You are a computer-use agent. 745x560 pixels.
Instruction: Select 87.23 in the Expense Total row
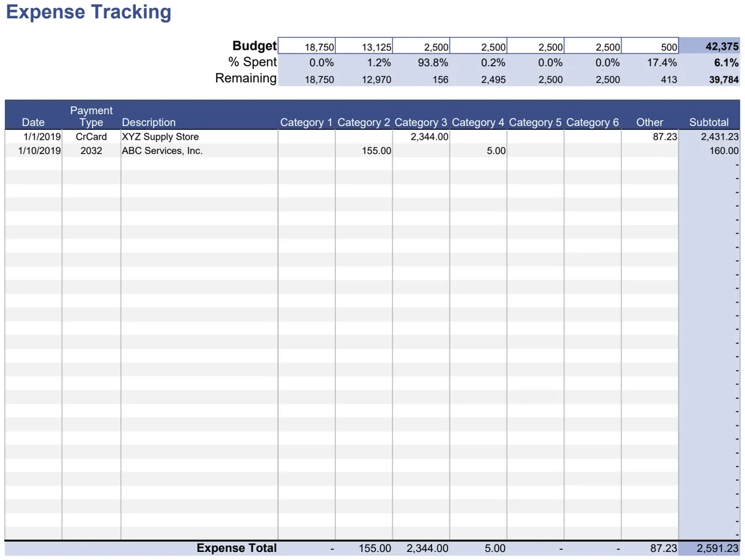pos(650,548)
